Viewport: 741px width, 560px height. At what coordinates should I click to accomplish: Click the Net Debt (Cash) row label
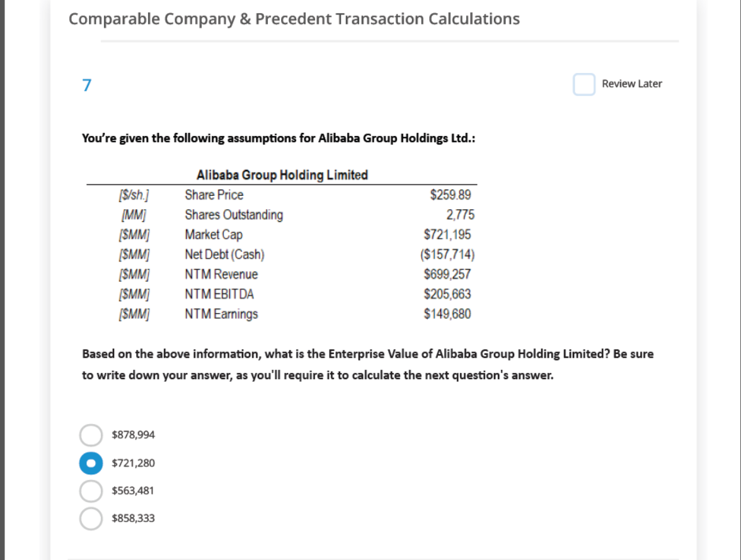click(x=224, y=254)
